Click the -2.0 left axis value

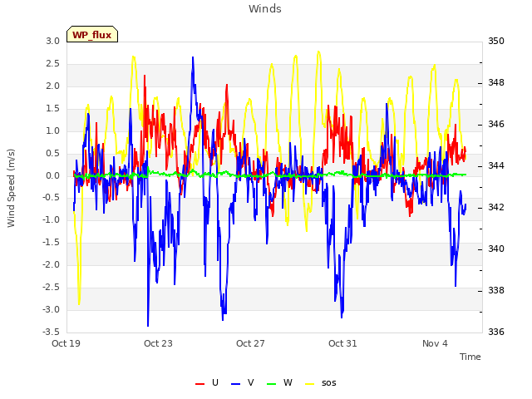click(x=52, y=264)
